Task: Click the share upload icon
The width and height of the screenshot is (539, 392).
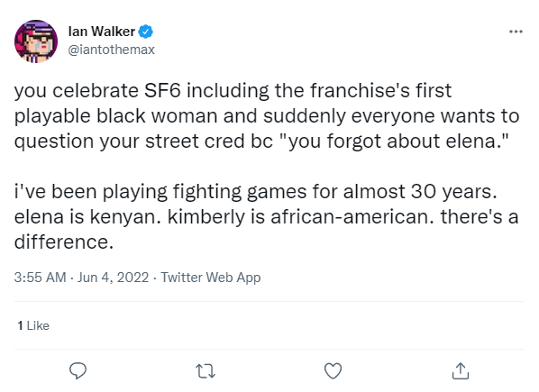Action: pos(461,370)
